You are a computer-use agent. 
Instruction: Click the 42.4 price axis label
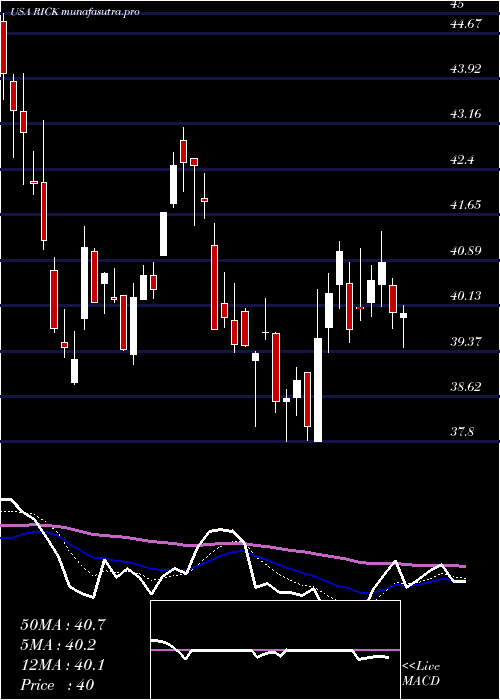point(462,159)
